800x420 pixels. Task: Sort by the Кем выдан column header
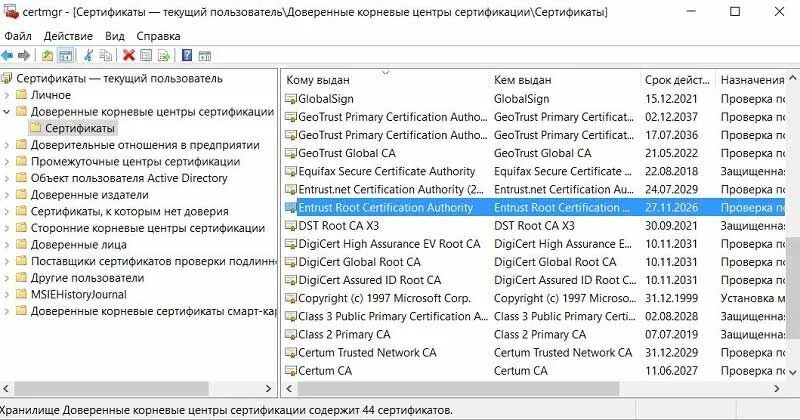tap(564, 80)
